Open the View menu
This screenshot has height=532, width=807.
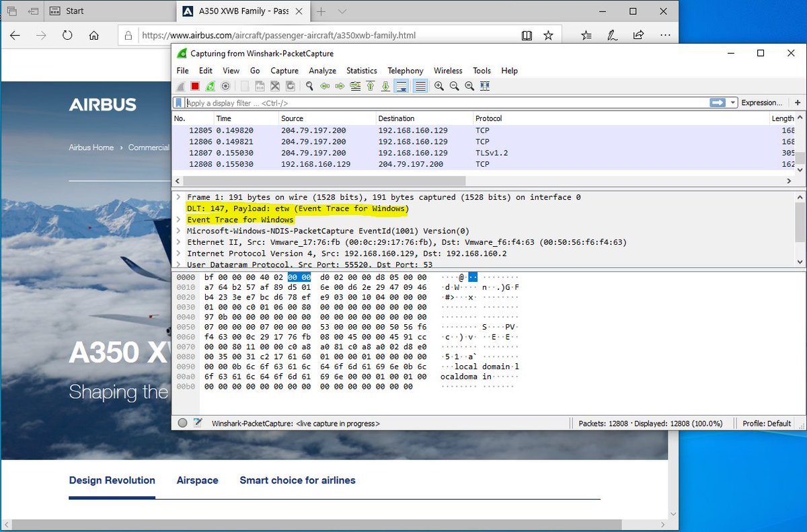click(x=231, y=71)
